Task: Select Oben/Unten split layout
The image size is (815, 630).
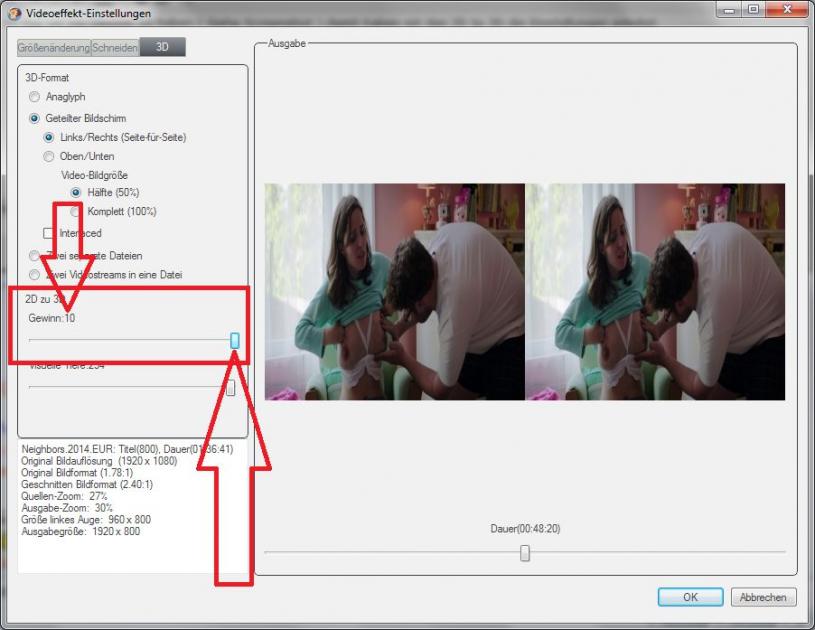Action: click(49, 156)
